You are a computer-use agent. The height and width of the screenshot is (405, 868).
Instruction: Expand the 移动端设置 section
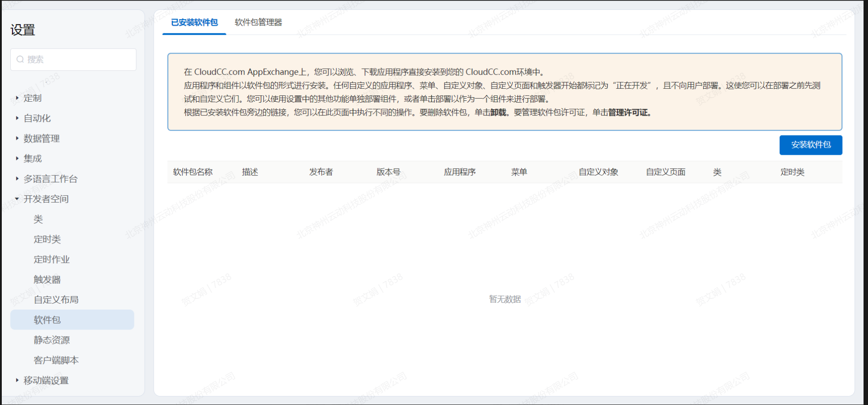[17, 380]
